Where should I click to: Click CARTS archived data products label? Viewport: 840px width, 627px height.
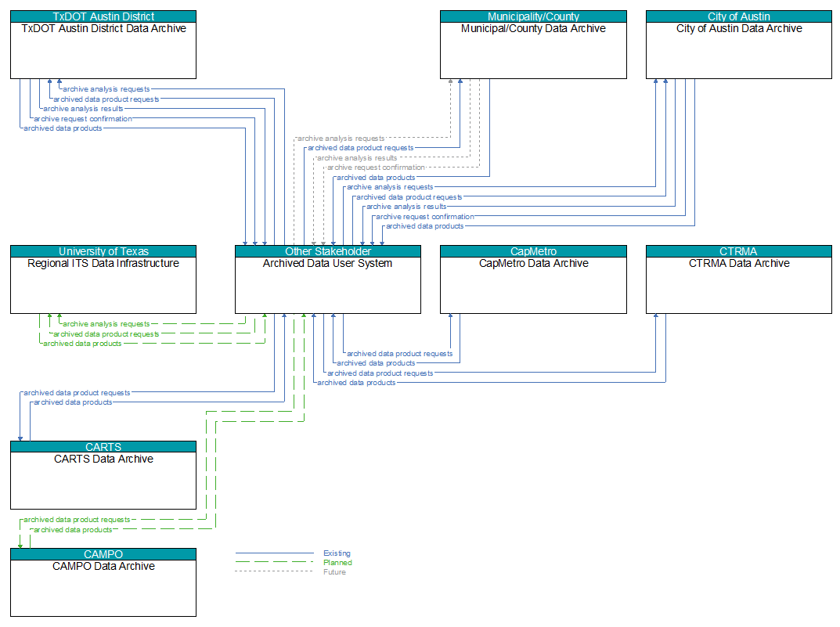coord(73,402)
